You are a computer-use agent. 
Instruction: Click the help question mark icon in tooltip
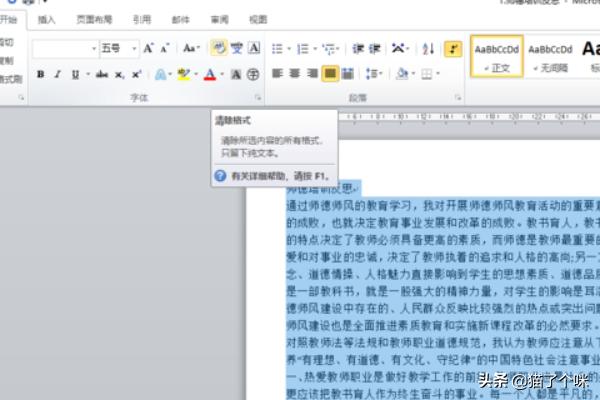click(x=220, y=176)
